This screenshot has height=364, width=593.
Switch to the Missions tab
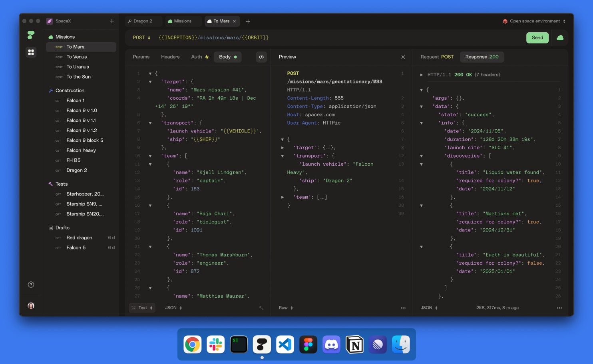tap(183, 21)
